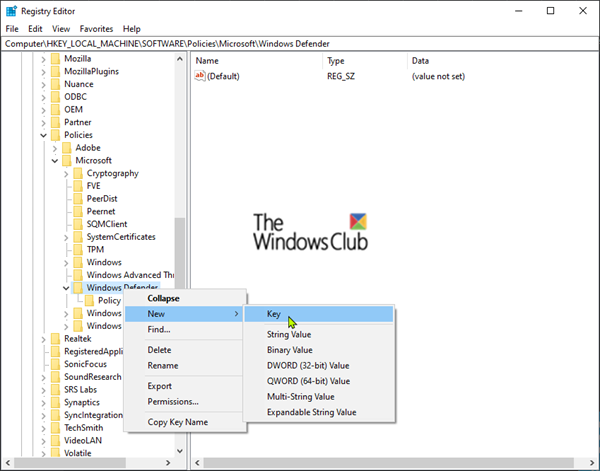Collapse the Microsoft key chevron
The width and height of the screenshot is (600, 471).
click(55, 161)
